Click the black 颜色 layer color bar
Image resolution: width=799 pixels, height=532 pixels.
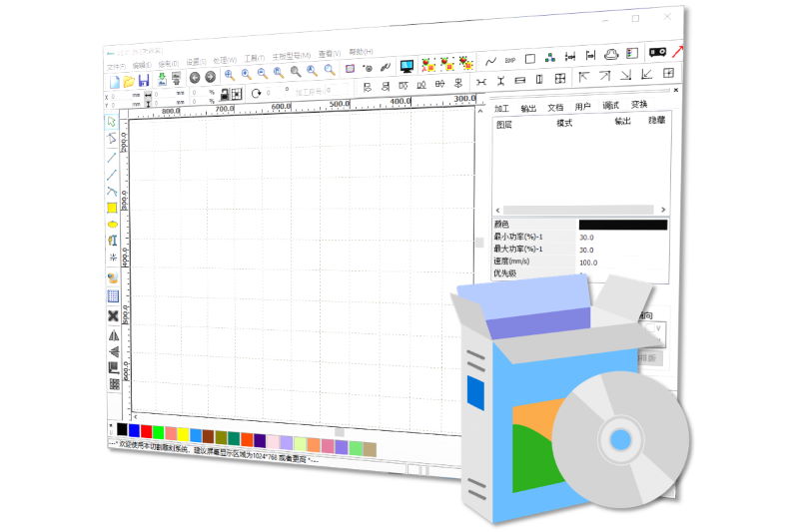pos(622,225)
